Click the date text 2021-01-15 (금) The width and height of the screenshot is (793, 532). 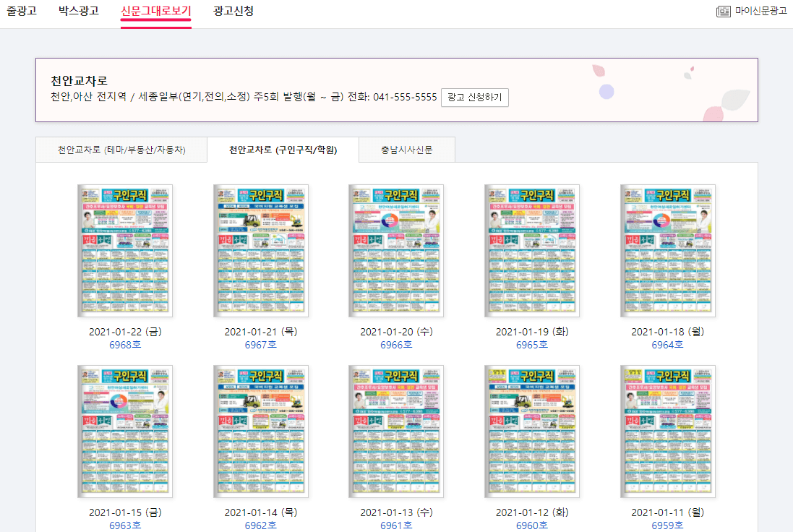coord(125,512)
